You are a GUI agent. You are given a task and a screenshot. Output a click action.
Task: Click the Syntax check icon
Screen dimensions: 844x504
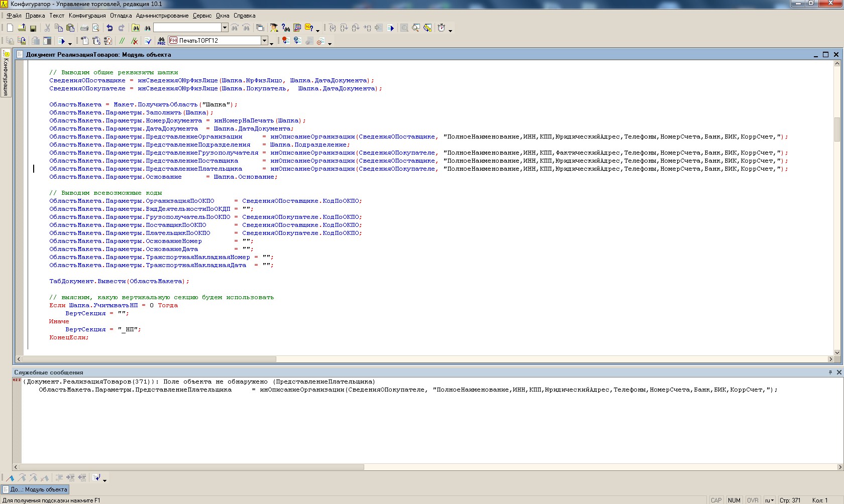pos(148,41)
